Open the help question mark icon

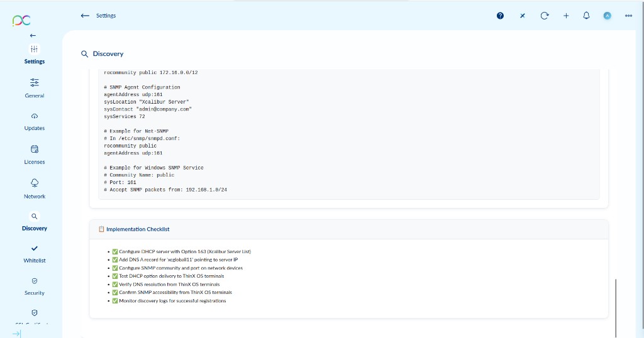tap(500, 16)
